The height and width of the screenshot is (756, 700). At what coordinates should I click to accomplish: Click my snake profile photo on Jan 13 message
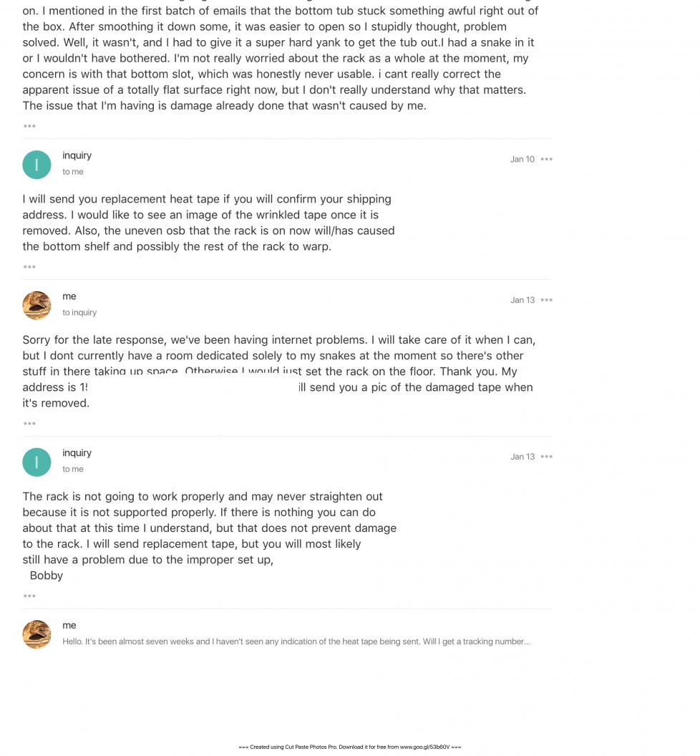37,306
